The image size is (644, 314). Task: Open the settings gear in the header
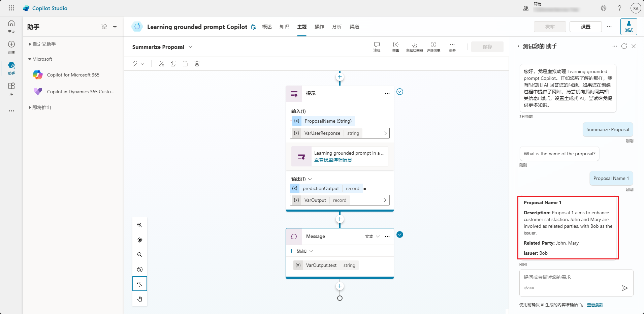point(604,8)
